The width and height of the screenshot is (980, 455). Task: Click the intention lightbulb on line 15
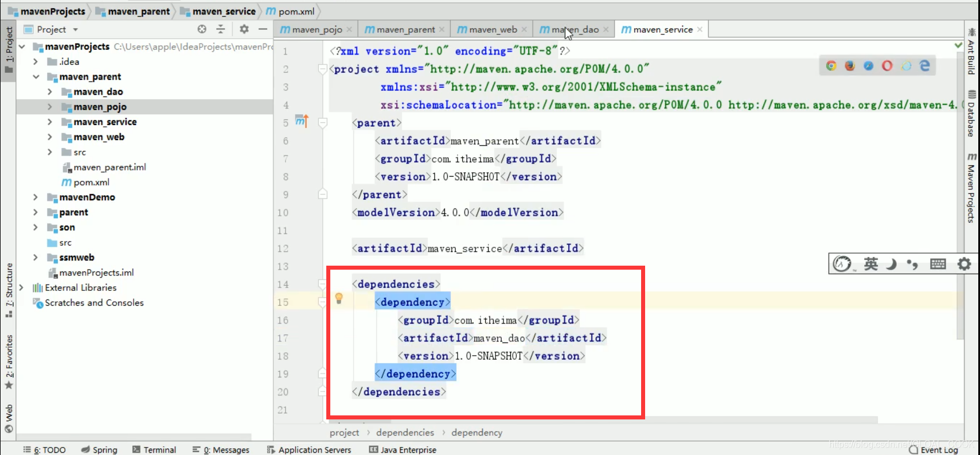(x=339, y=298)
